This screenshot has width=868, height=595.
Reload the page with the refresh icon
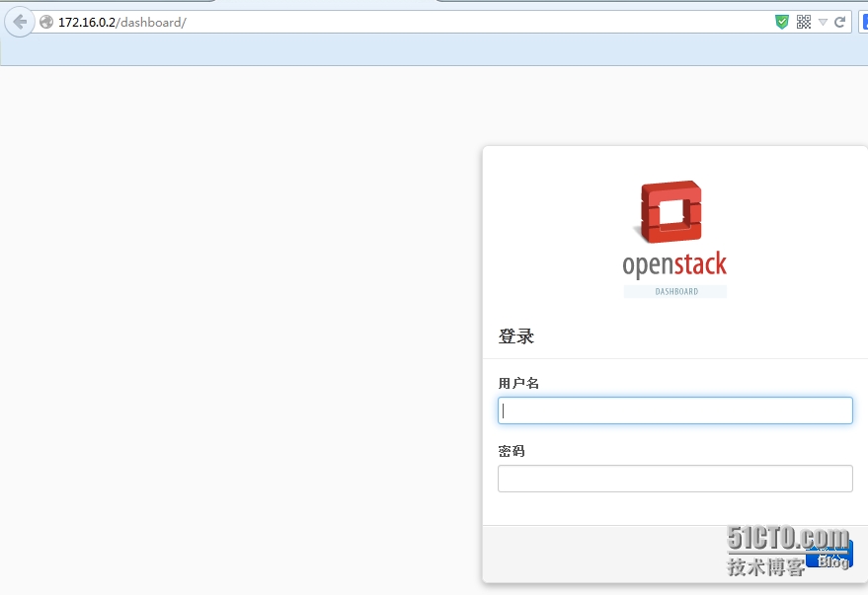point(839,22)
